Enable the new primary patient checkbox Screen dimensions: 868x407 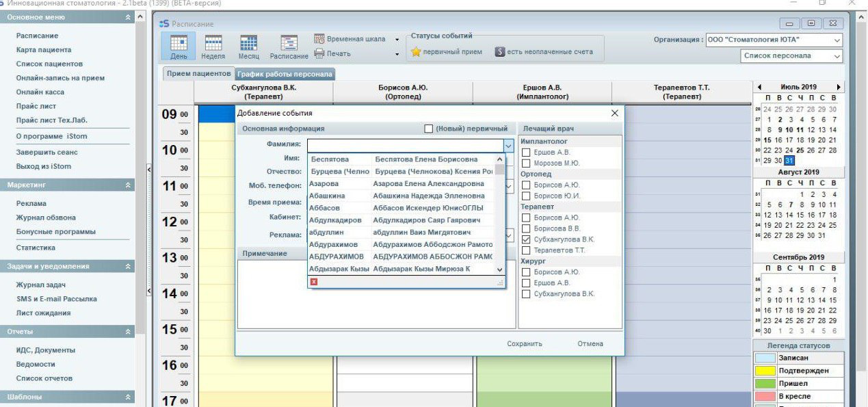[429, 129]
